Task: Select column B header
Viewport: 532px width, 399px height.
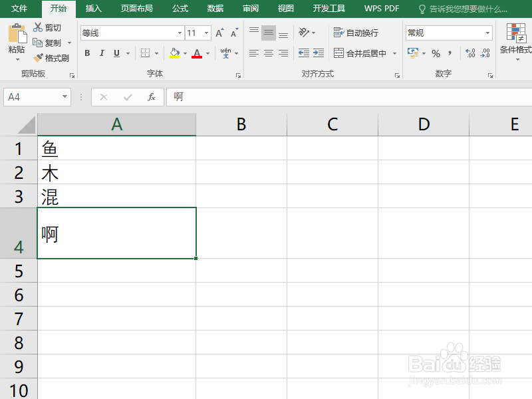Action: click(241, 124)
